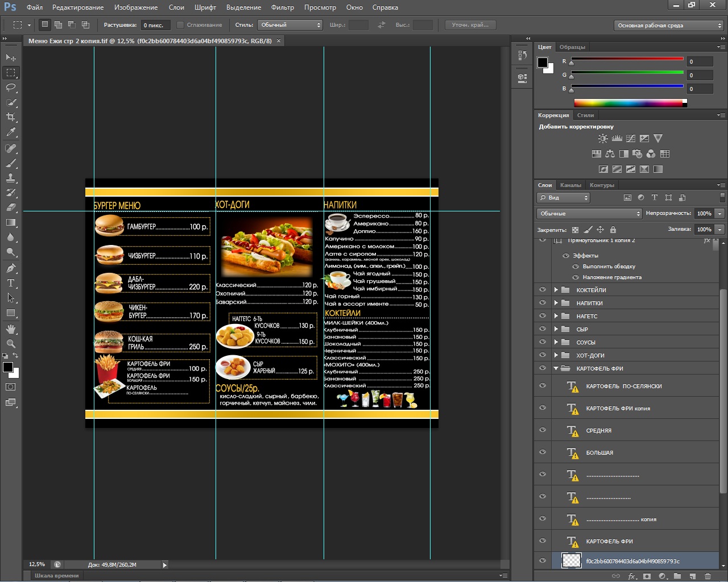Image resolution: width=728 pixels, height=582 pixels.
Task: Select the Zoom tool
Action: pos(11,344)
